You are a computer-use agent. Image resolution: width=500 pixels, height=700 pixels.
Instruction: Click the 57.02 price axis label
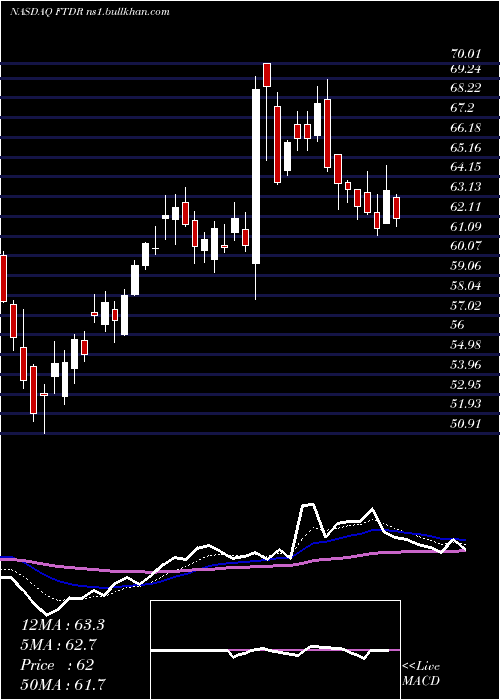click(466, 305)
